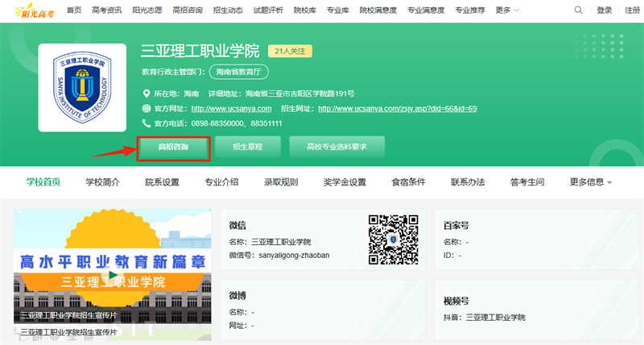Click the 登录 link
This screenshot has height=345, width=644.
click(x=605, y=10)
